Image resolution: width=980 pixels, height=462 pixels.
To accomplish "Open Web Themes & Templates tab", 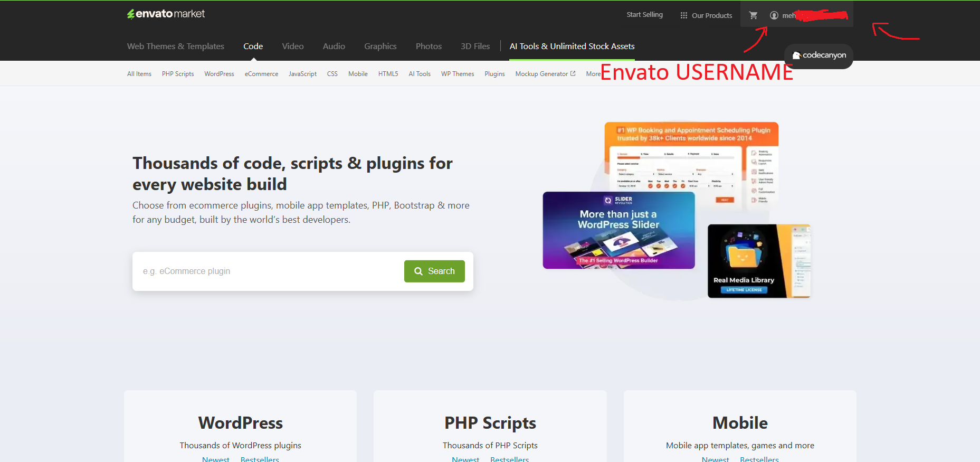I will point(176,46).
